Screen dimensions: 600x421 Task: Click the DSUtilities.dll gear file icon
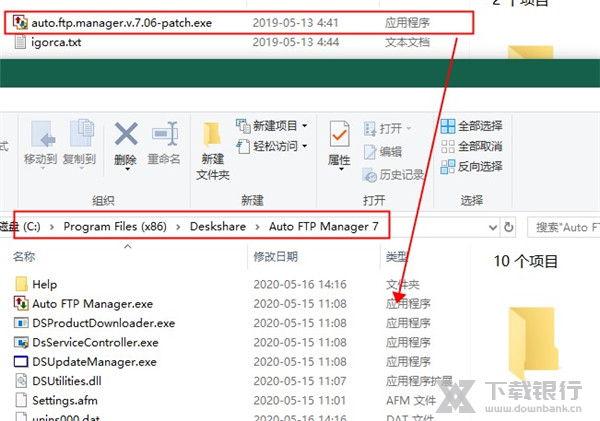[x=21, y=380]
